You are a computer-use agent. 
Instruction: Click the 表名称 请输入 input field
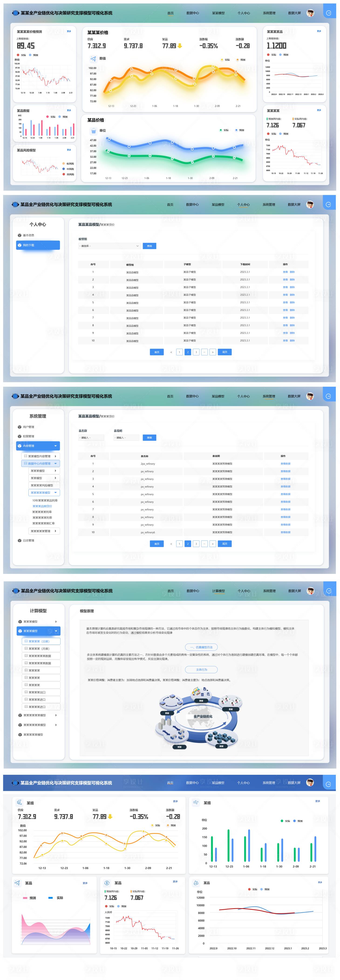(x=91, y=437)
